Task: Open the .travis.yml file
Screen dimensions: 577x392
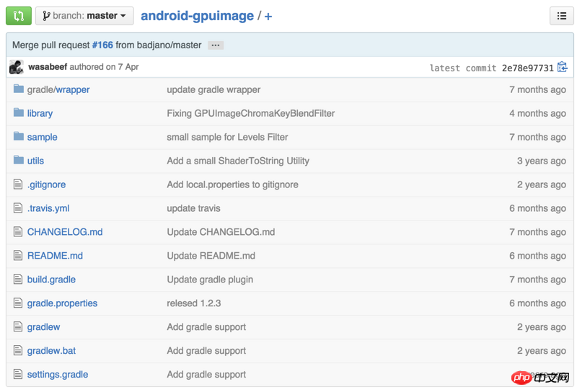Action: click(48, 208)
